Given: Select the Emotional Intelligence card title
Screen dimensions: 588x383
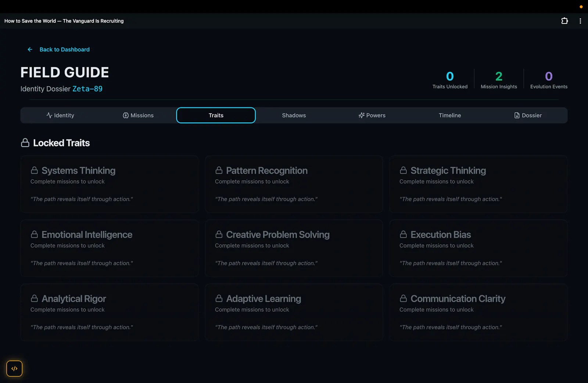Looking at the screenshot, I should [x=87, y=234].
